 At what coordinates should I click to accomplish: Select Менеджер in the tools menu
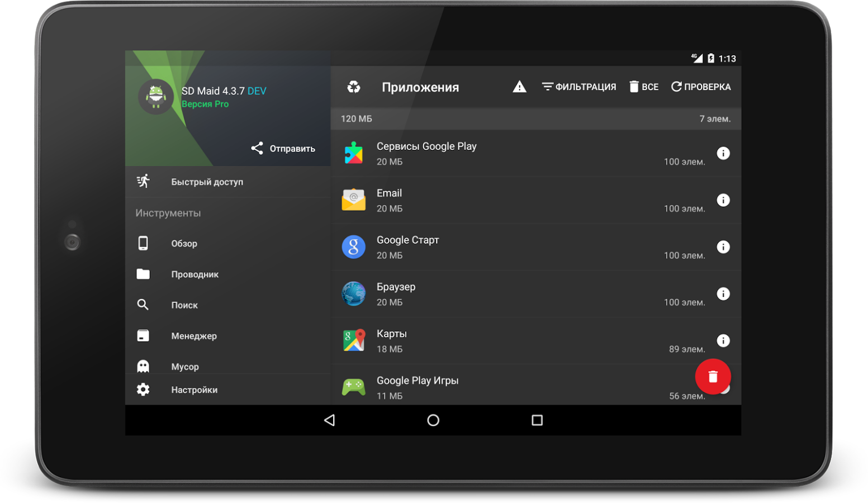[228, 335]
